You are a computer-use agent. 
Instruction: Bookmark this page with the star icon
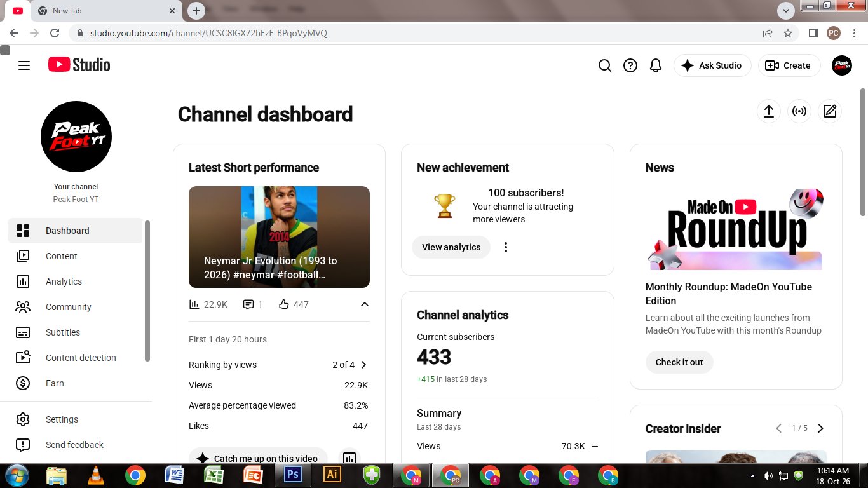point(788,33)
